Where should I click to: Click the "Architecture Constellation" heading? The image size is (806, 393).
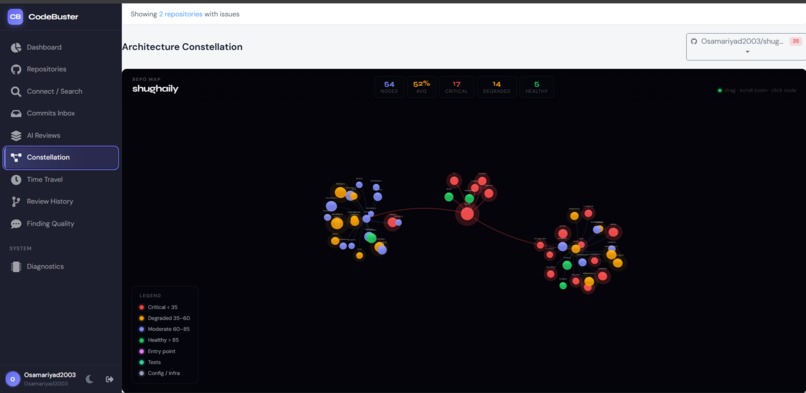pyautogui.click(x=182, y=47)
